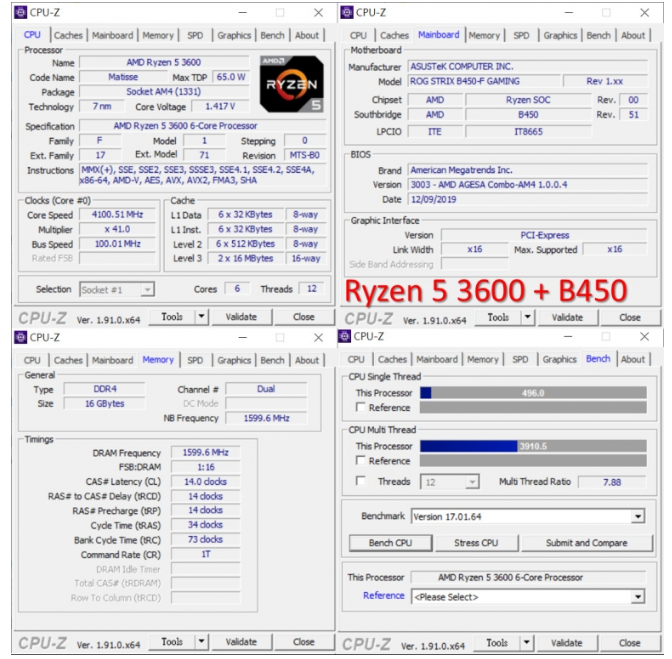Close the Memory window with X
This screenshot has width=672, height=659.
coord(318,338)
